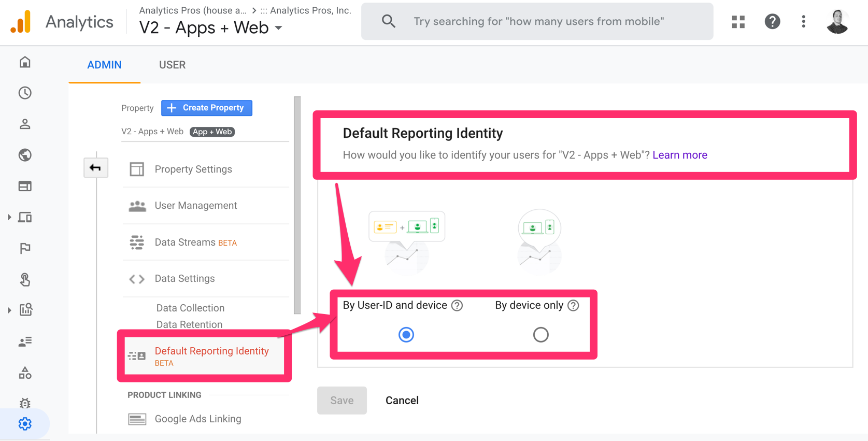Click the back arrow button beside Property Settings
Viewport: 868px width, 441px height.
[x=96, y=168]
